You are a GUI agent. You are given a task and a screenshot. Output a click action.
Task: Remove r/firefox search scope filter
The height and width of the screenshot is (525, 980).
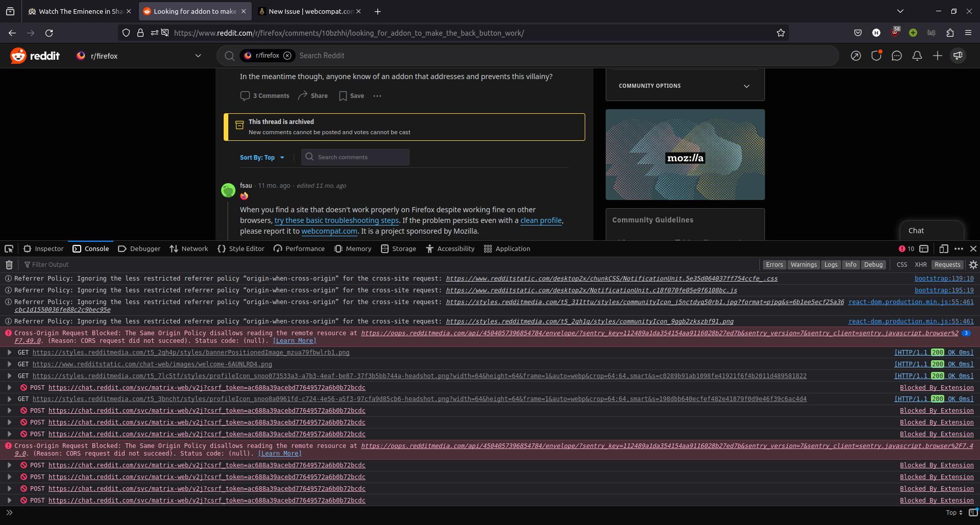coord(288,56)
